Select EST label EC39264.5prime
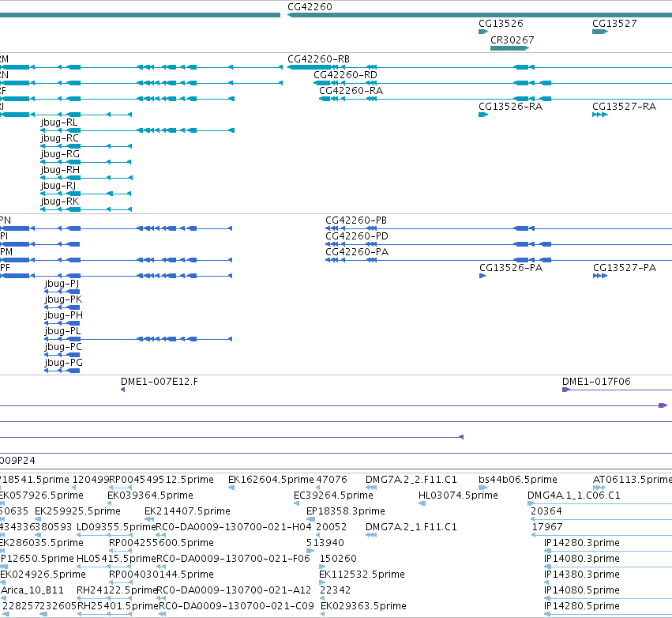 [x=333, y=496]
